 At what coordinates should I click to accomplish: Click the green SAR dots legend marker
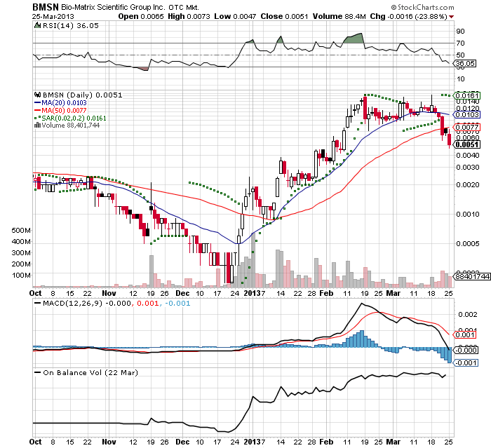tap(38, 118)
